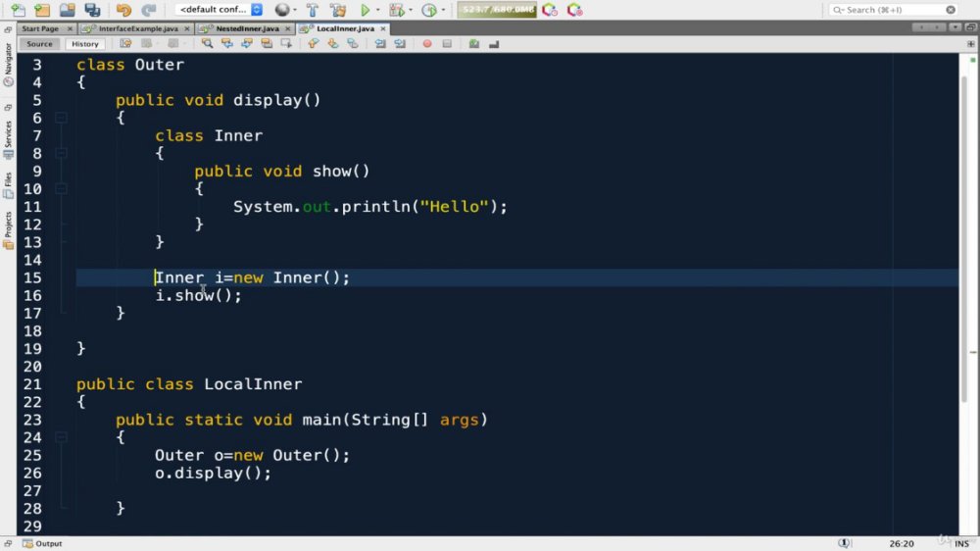Collapse the Inner class fold on line 8
The image size is (980, 551).
pos(61,153)
